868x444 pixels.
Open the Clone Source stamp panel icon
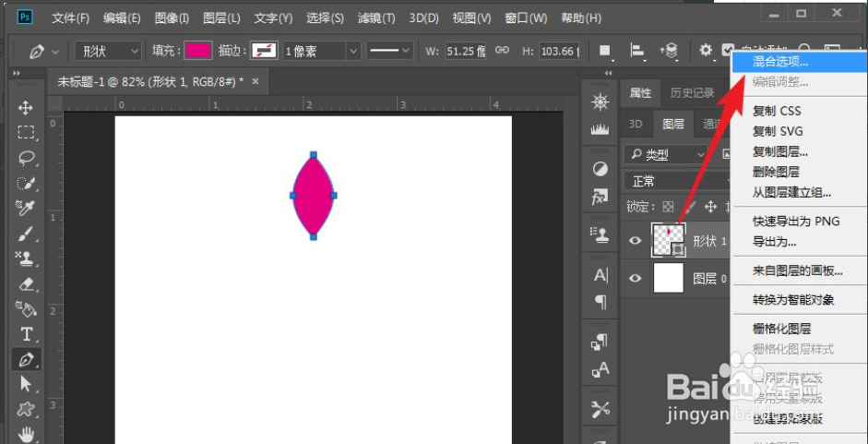[x=600, y=235]
